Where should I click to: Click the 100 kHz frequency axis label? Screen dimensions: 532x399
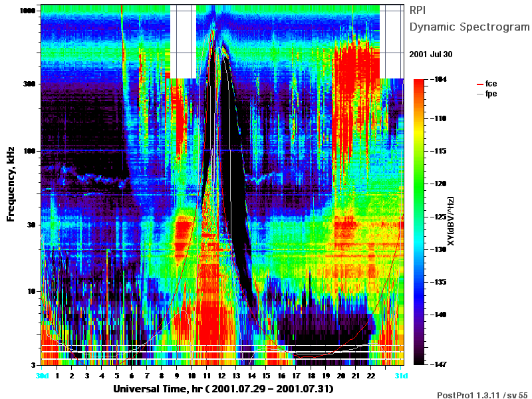coord(29,151)
